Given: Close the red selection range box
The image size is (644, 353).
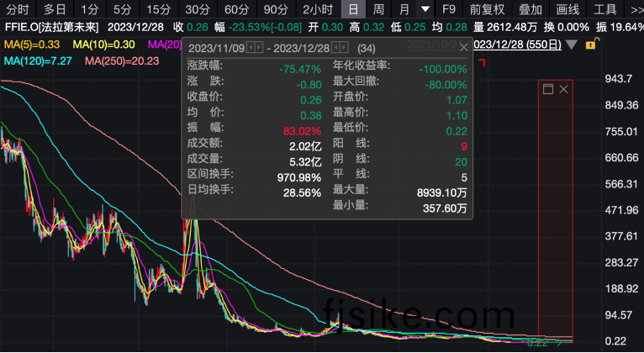Looking at the screenshot, I should pos(564,89).
